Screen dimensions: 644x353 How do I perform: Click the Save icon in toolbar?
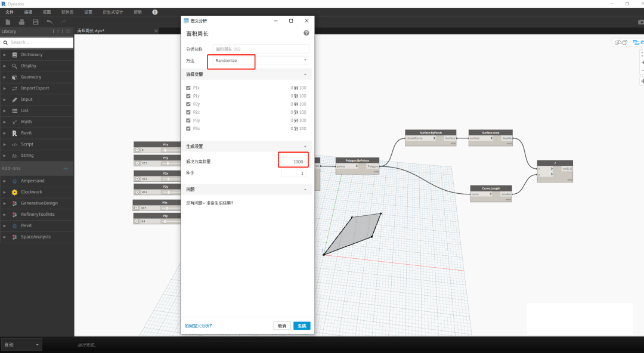click(x=36, y=22)
